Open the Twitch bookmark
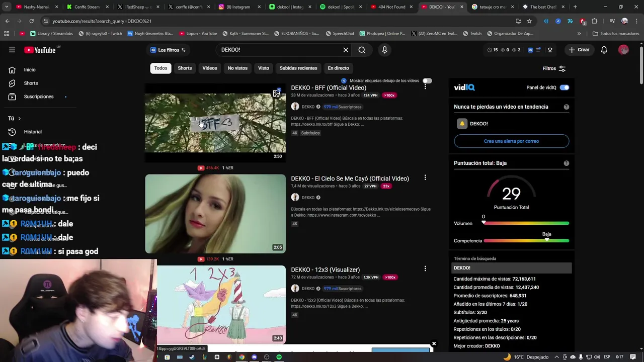This screenshot has width=644, height=362. (x=472, y=34)
